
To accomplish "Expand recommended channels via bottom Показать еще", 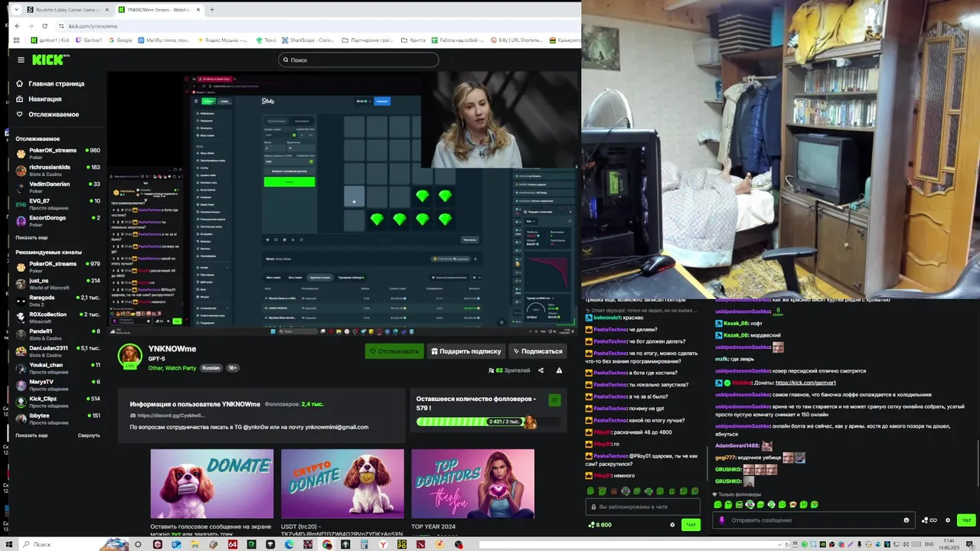I will pyautogui.click(x=31, y=435).
